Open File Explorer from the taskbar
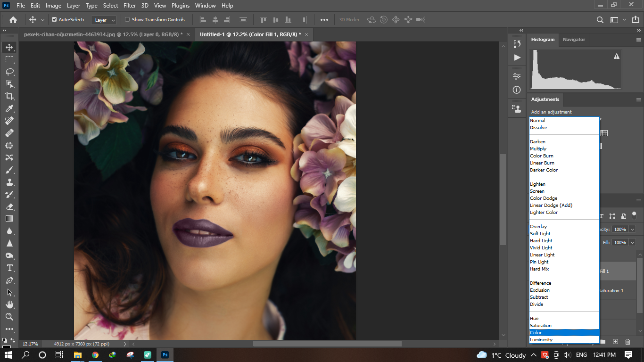 coord(77,355)
